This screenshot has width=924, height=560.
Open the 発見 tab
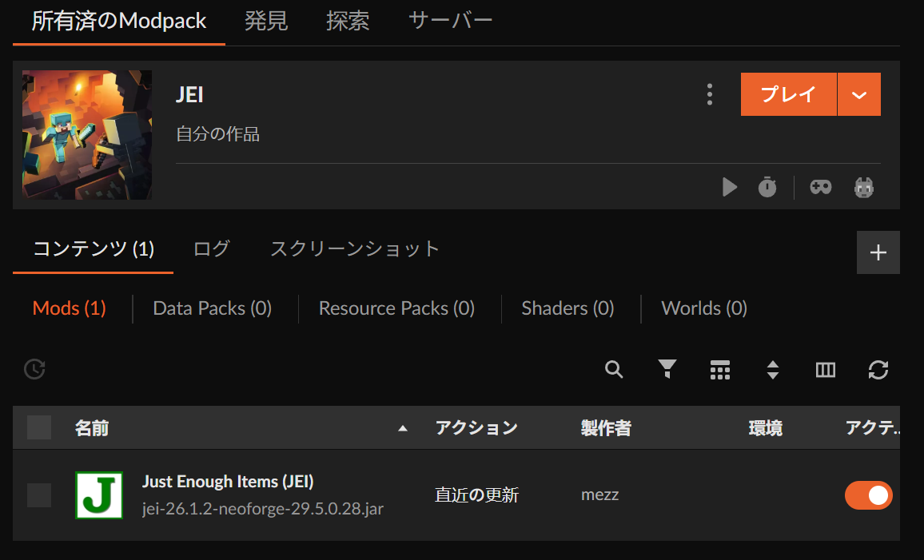[x=265, y=22]
